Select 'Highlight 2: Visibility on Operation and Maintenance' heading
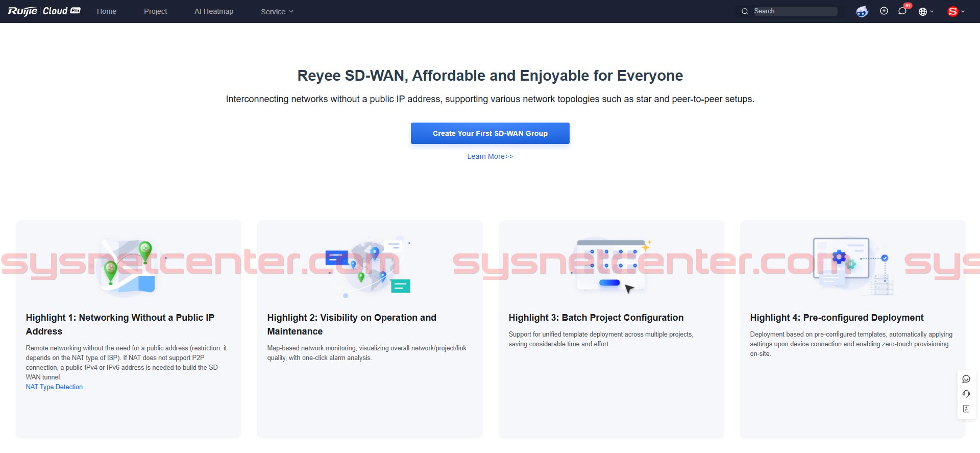Viewport: 980px width, 453px height. click(x=352, y=324)
